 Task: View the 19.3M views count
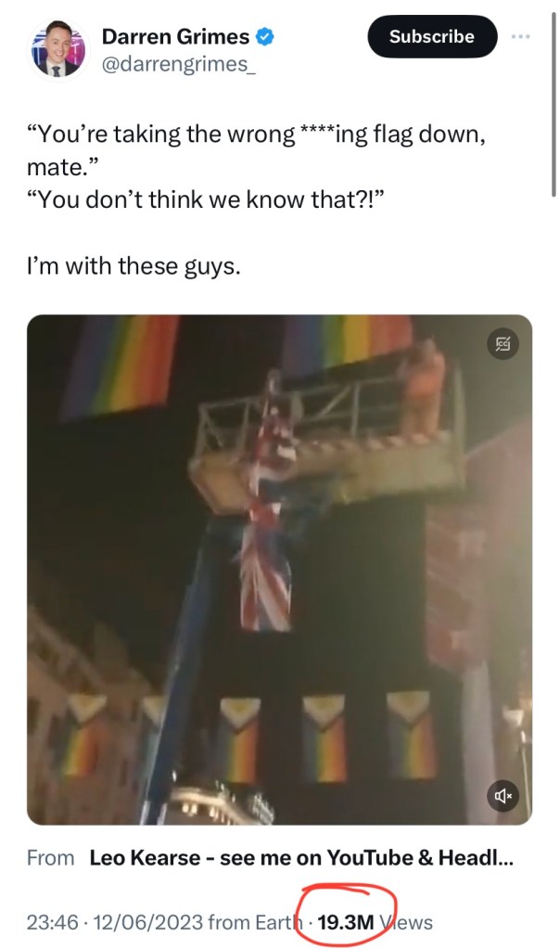pyautogui.click(x=345, y=922)
